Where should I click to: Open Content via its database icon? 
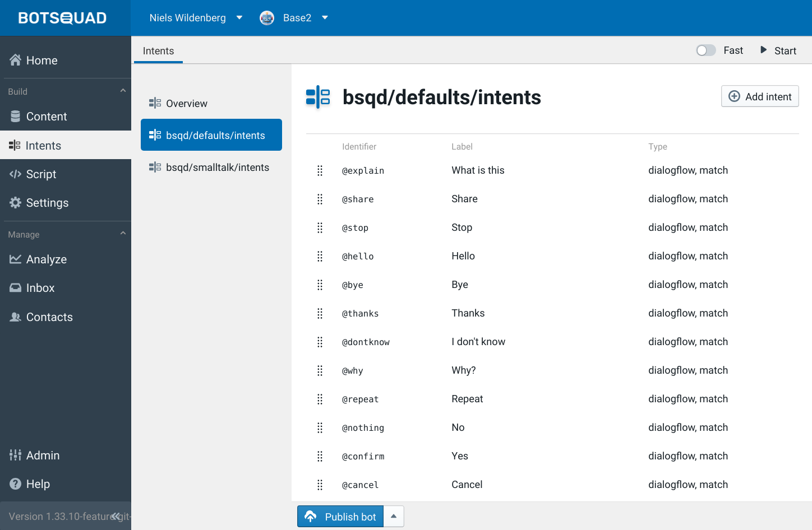(15, 117)
